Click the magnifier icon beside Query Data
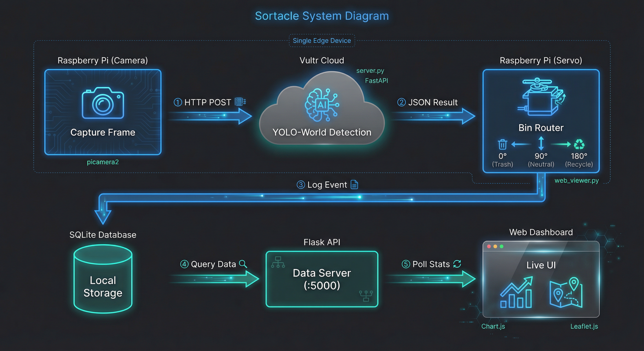The image size is (644, 351). tap(243, 264)
